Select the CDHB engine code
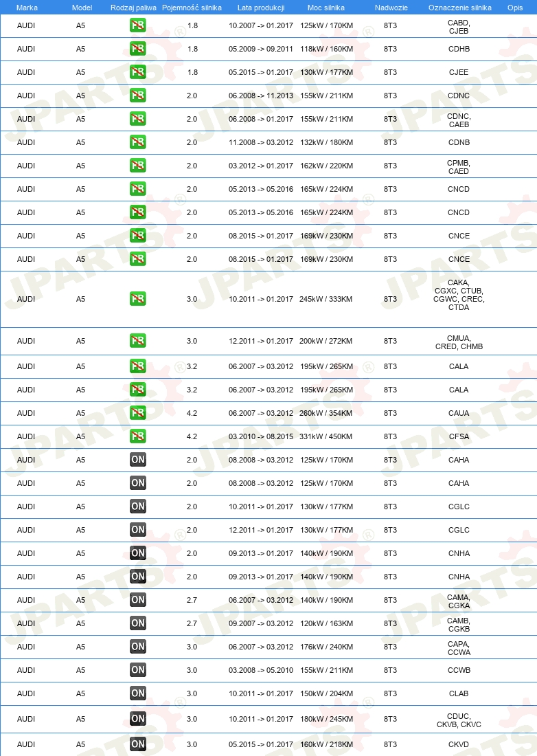This screenshot has width=537, height=756. pos(459,49)
